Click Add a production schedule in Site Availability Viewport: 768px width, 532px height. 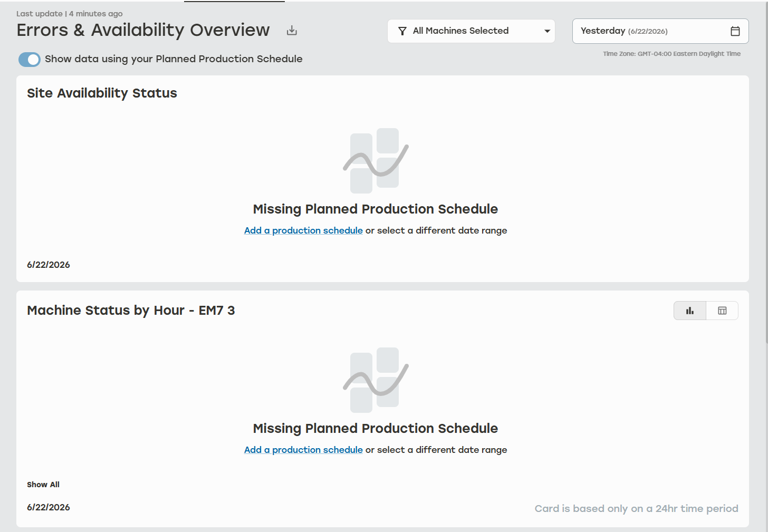(x=303, y=230)
